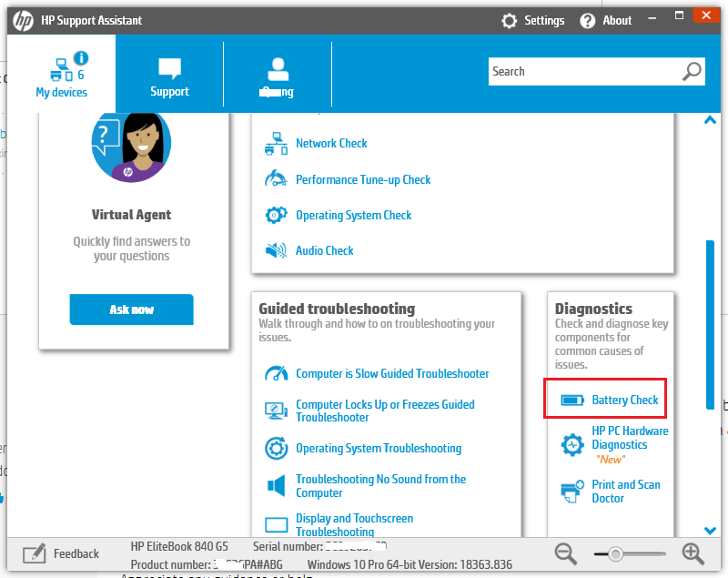Click the Virtual Agent title text
Screen dimensions: 728x578
point(131,215)
